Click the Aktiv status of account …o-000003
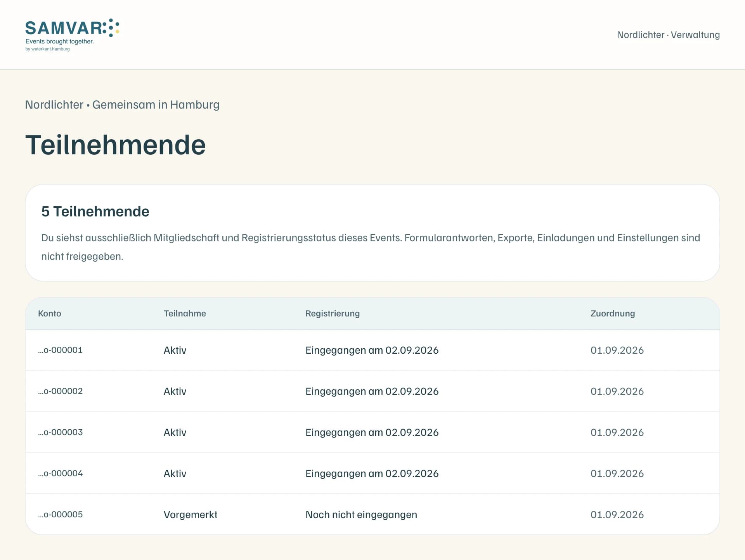Viewport: 745px width, 560px height. 175,432
